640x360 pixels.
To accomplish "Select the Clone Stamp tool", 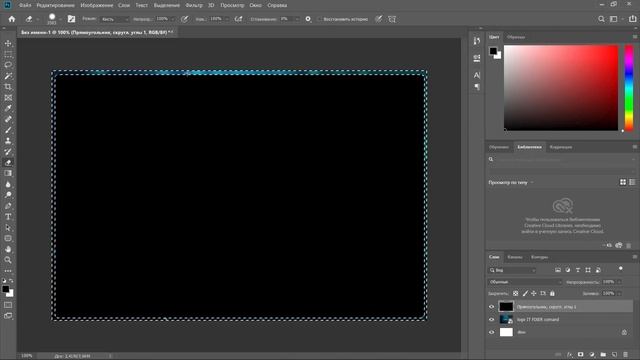I will click(x=8, y=141).
